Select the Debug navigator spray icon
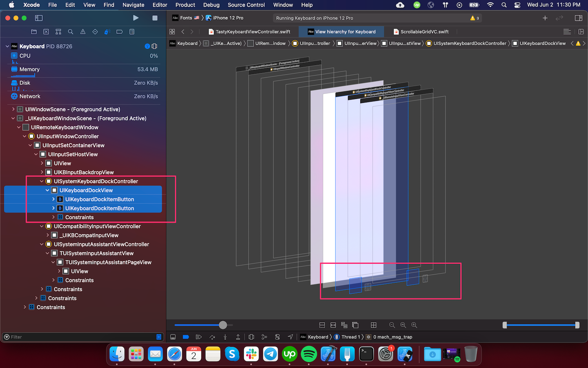 [x=107, y=32]
